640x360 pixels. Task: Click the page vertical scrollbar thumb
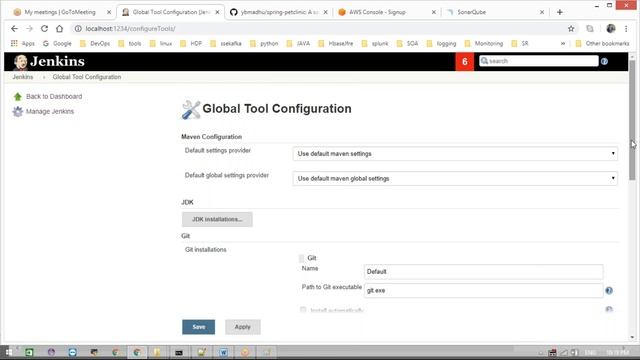632,120
